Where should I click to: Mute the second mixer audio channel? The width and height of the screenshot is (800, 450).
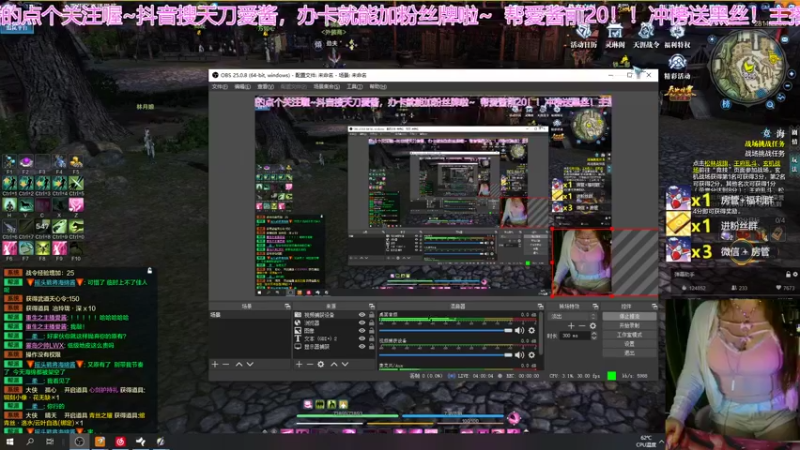tap(519, 355)
